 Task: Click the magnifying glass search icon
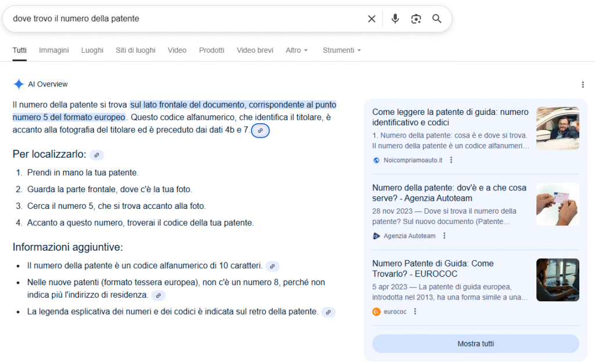tap(437, 19)
